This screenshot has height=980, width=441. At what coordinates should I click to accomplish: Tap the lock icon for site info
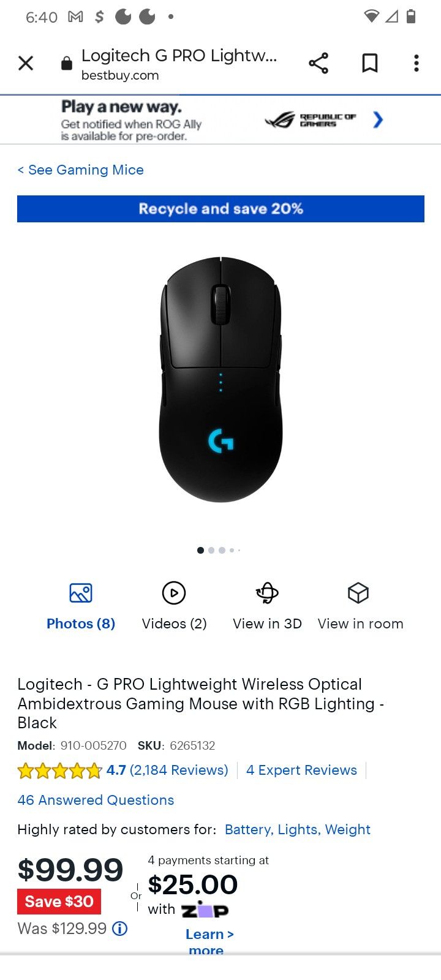[67, 63]
